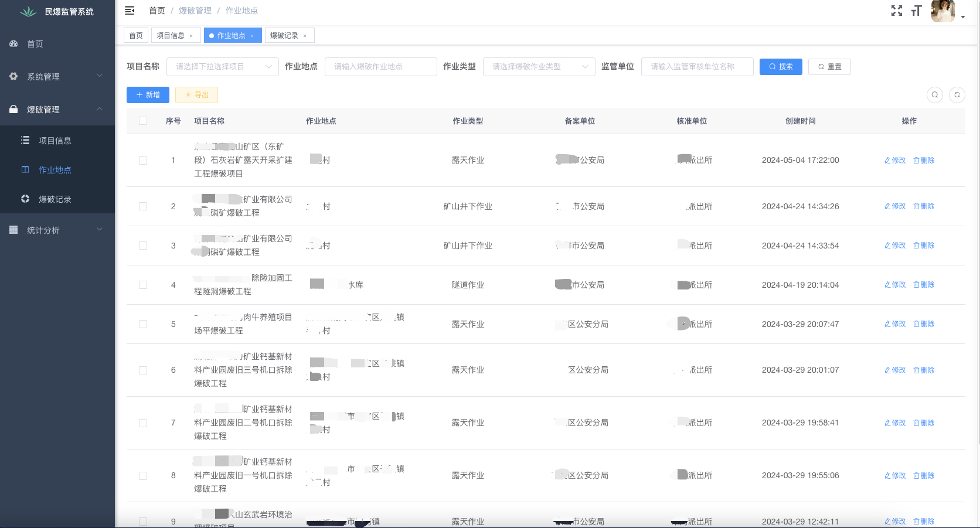Viewport: 980px width, 528px height.
Task: Tick the select-all header checkbox
Action: (143, 121)
